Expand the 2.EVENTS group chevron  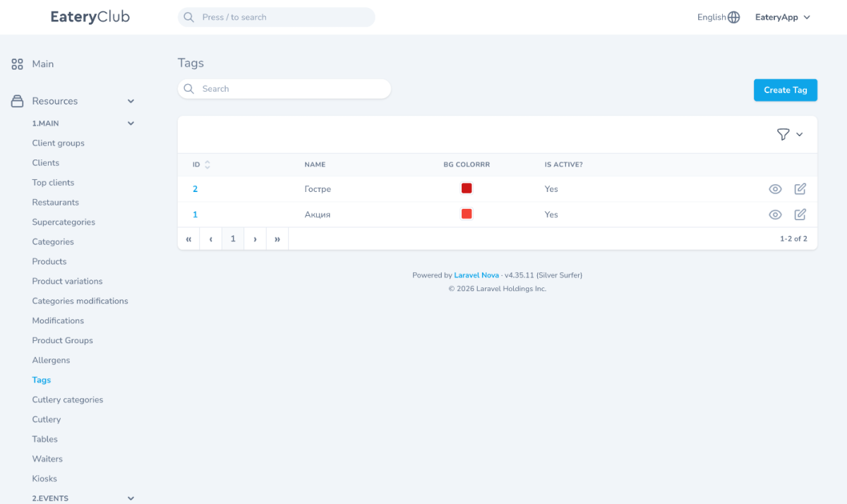131,498
